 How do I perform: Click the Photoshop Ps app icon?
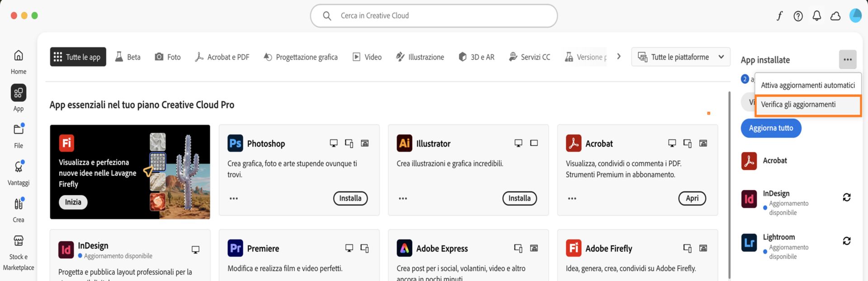click(x=235, y=143)
